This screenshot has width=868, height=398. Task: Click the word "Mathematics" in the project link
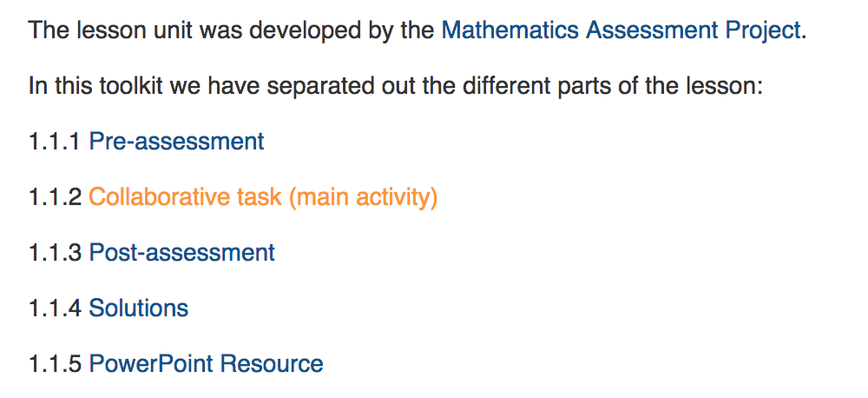(510, 31)
